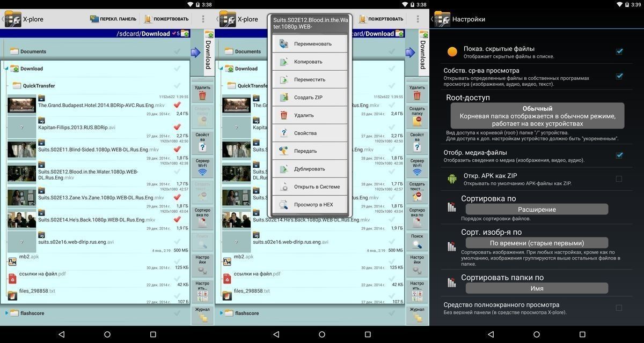The width and height of the screenshot is (644, 343).
Task: Choose Создать ZIP in the context menu
Action: click(310, 98)
